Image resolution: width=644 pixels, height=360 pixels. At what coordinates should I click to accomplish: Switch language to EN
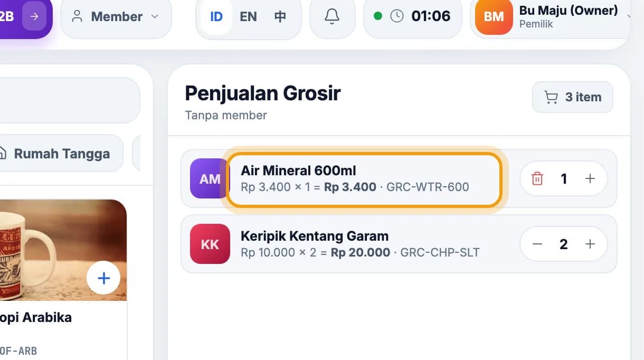point(248,17)
